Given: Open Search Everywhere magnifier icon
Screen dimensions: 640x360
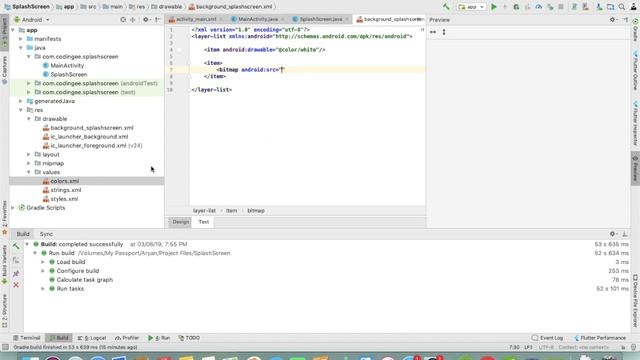Looking at the screenshot, I should pyautogui.click(x=622, y=7).
